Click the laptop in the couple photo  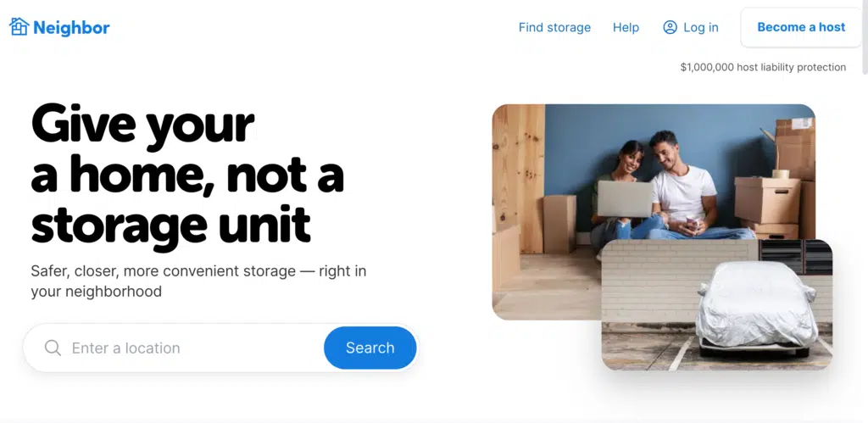(625, 199)
